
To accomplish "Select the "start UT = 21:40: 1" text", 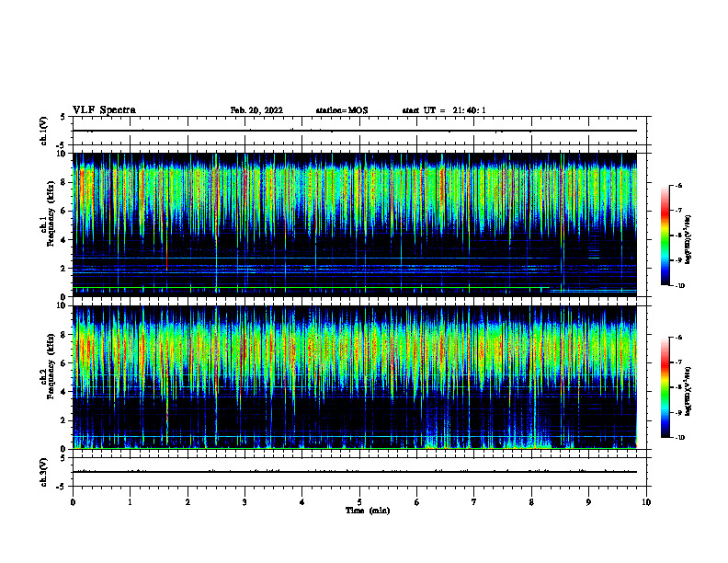I will 444,110.
